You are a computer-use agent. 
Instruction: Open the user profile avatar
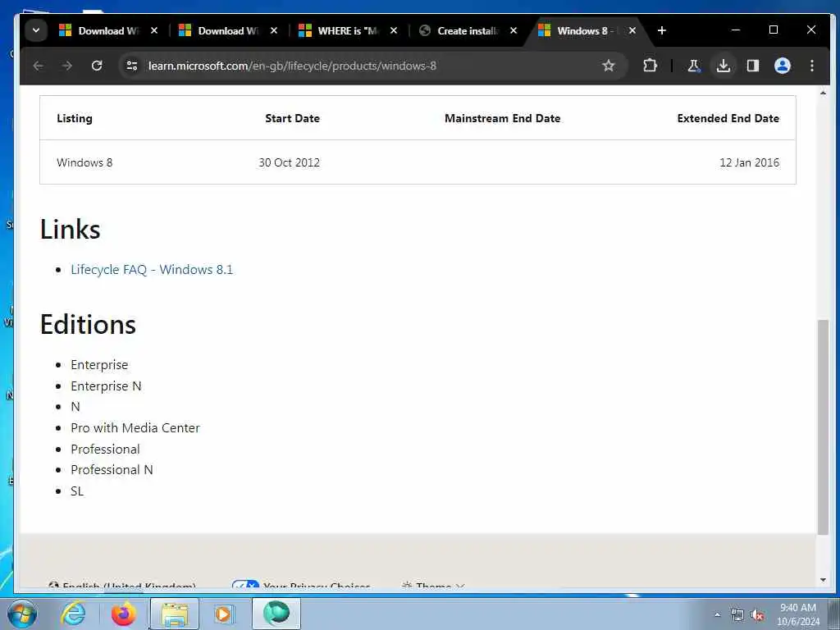(782, 66)
